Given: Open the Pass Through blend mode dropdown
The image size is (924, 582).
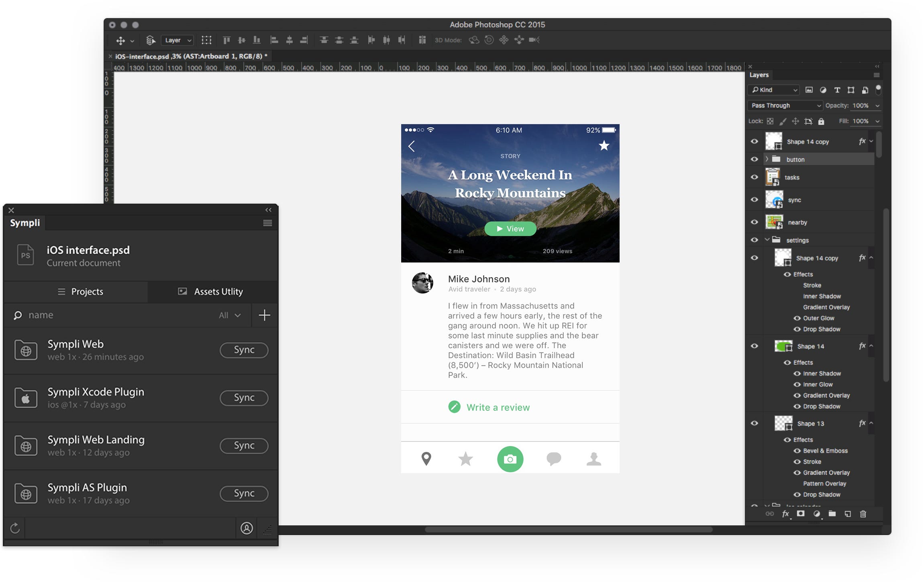Looking at the screenshot, I should click(x=785, y=106).
